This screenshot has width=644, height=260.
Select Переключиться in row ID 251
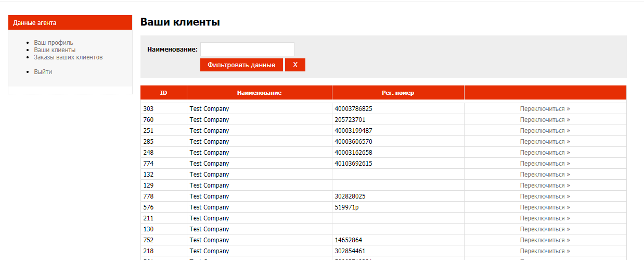click(x=545, y=131)
